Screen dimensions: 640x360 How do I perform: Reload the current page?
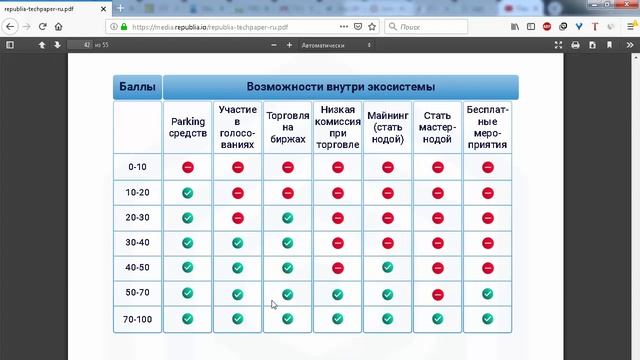coord(42,27)
